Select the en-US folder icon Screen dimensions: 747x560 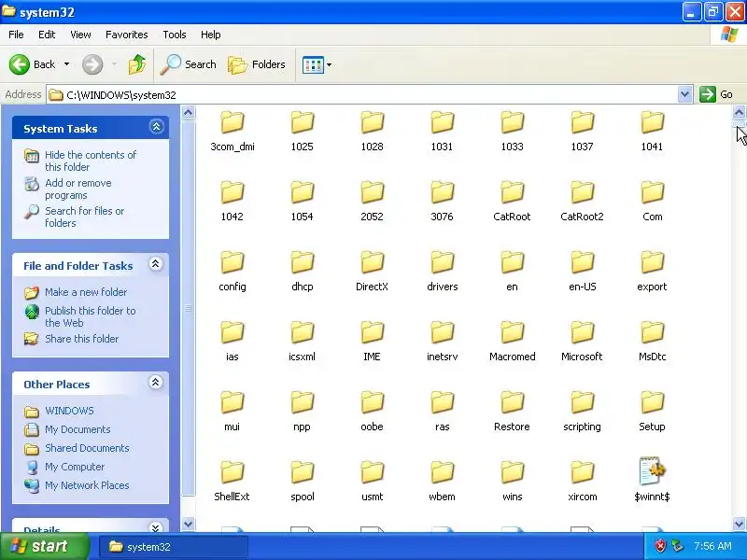(x=582, y=262)
